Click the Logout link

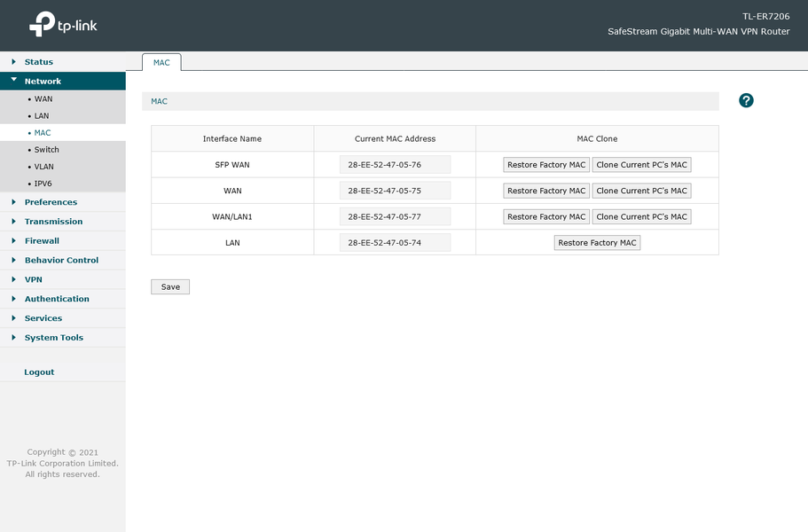39,372
